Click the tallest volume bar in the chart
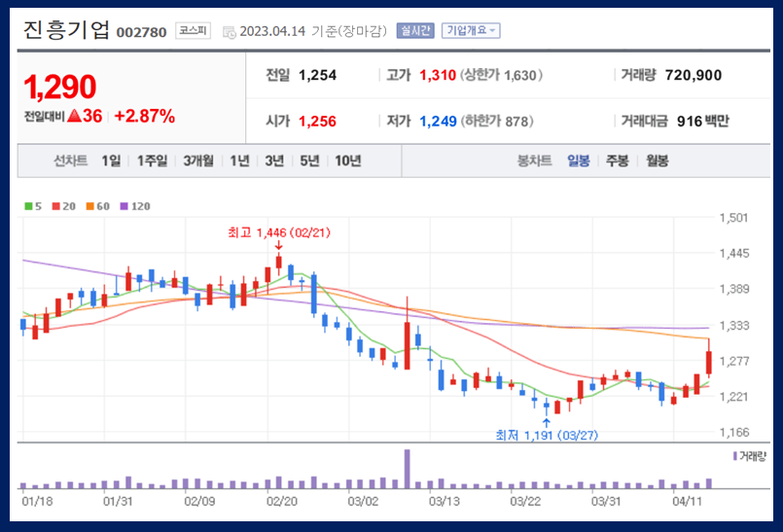This screenshot has width=783, height=532. coord(407,469)
